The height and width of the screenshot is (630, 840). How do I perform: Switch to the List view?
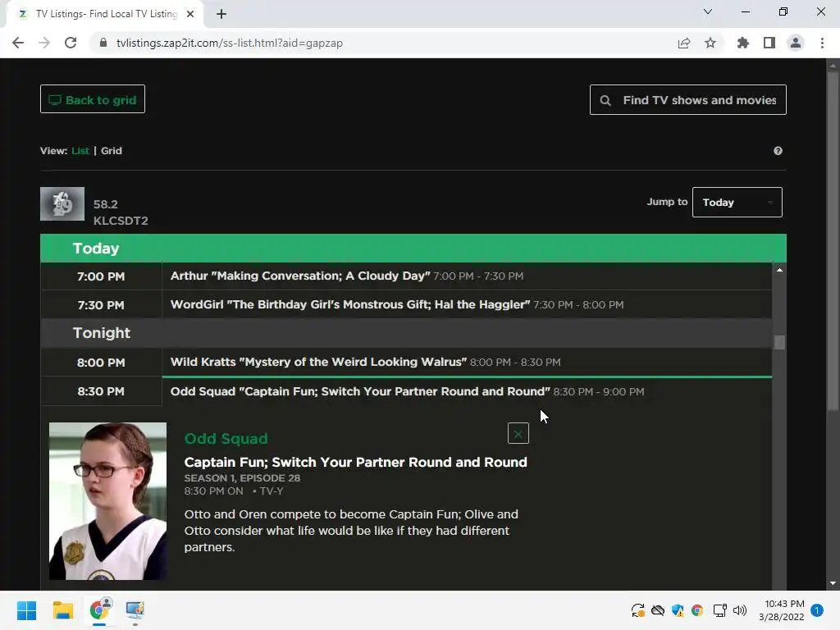(x=80, y=151)
